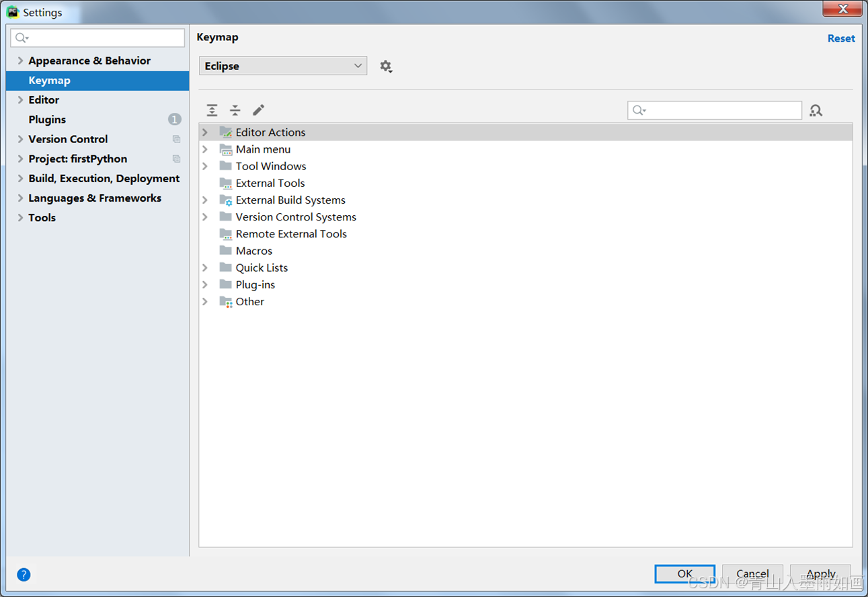Select the Keymap settings category

click(97, 80)
